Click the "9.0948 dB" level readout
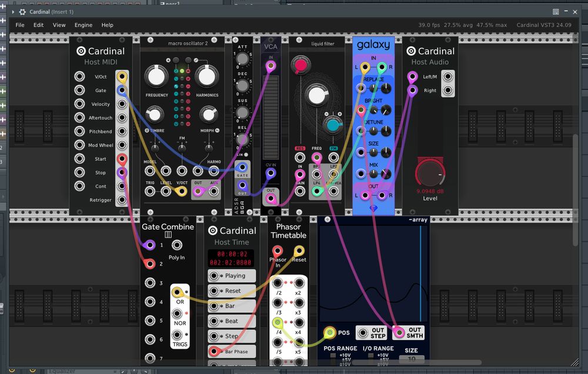Screen dimensions: 588x374 coord(430,191)
